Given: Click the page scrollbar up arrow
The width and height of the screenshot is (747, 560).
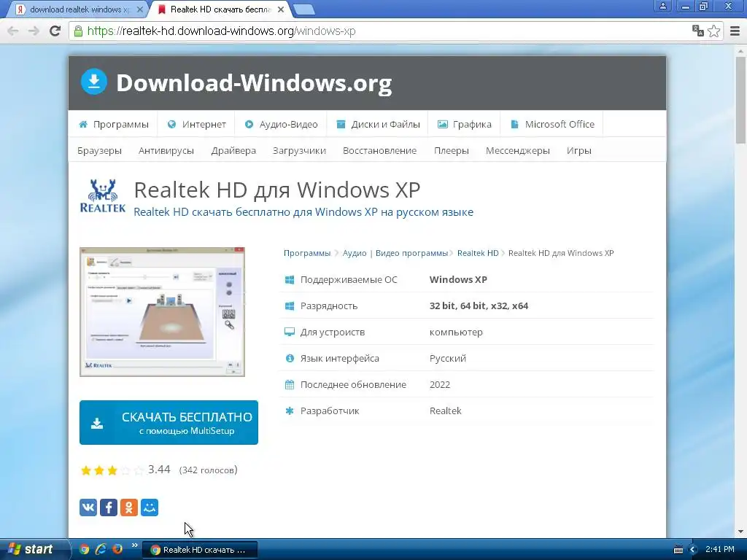Looking at the screenshot, I should tap(741, 50).
